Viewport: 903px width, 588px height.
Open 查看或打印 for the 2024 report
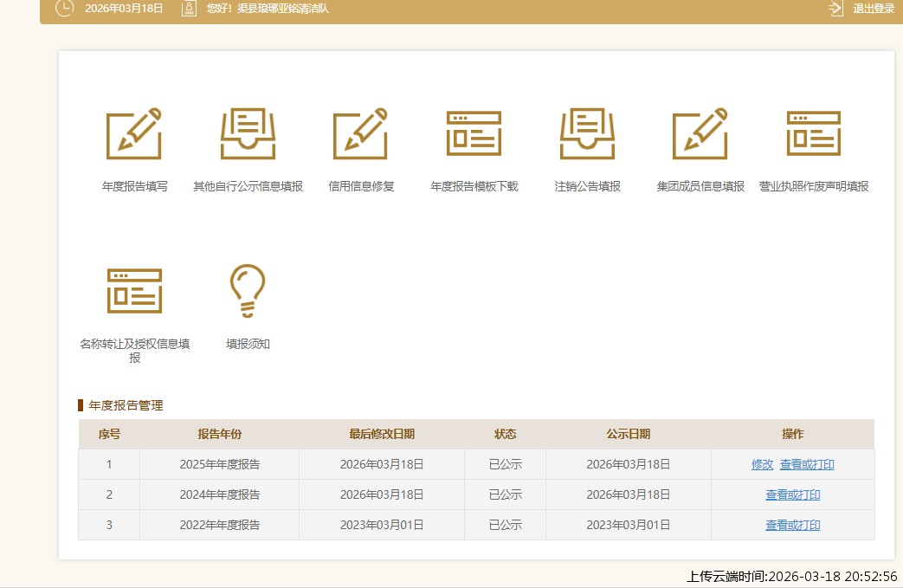[792, 495]
